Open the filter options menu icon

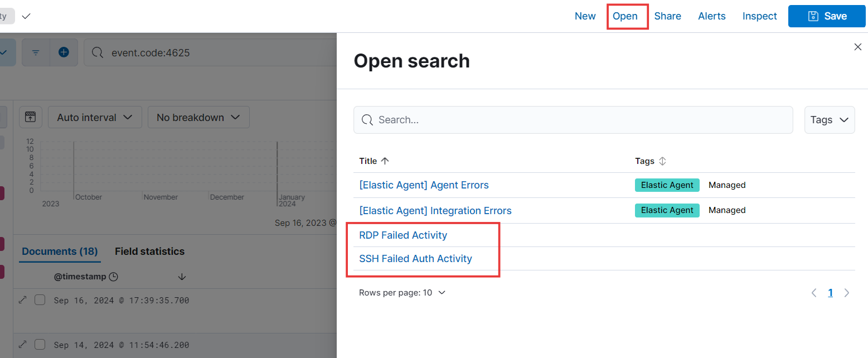[x=36, y=52]
